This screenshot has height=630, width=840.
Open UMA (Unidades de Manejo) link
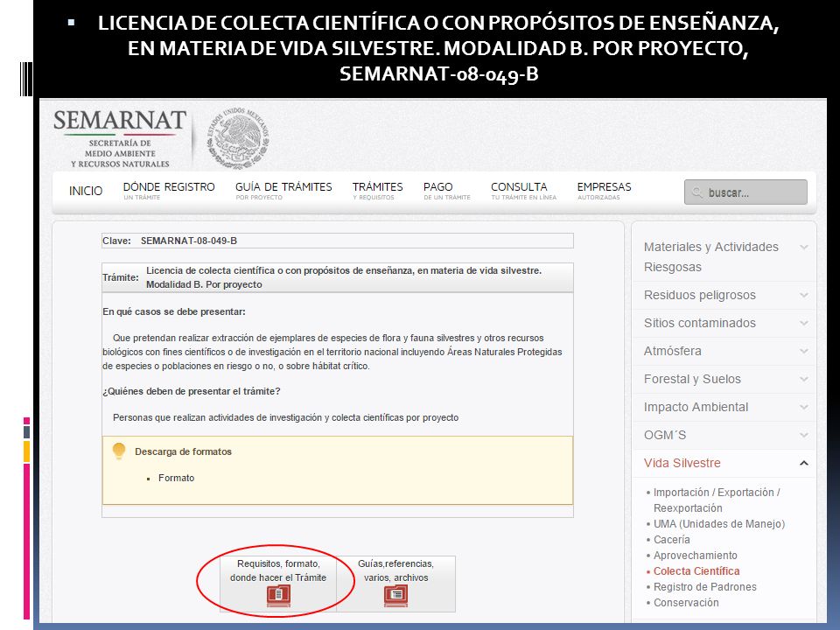pyautogui.click(x=719, y=524)
